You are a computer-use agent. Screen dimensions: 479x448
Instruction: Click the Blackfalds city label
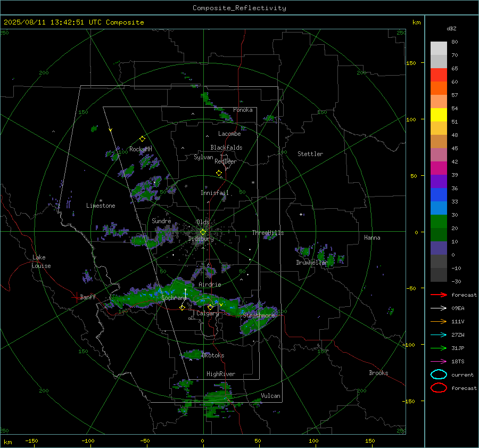[226, 148]
